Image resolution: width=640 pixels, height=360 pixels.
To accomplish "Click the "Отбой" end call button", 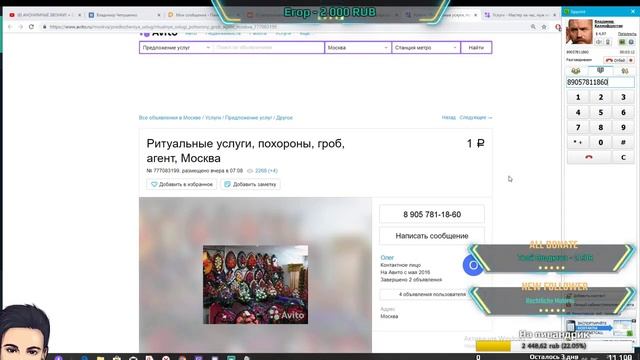I will click(615, 60).
